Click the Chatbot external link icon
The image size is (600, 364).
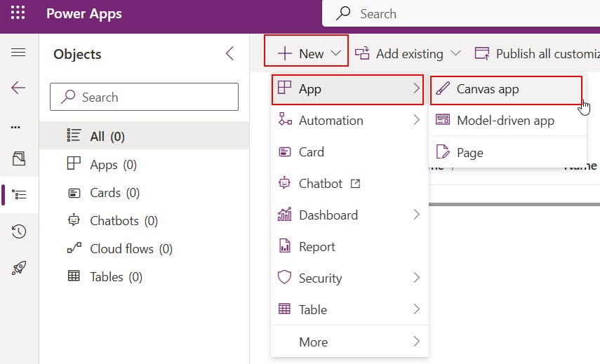[356, 184]
